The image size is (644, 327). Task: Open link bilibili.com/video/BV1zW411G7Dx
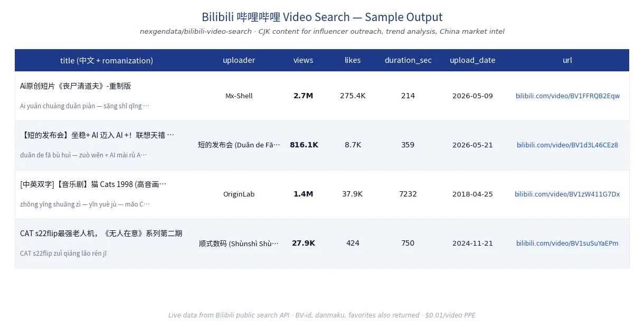pos(567,194)
